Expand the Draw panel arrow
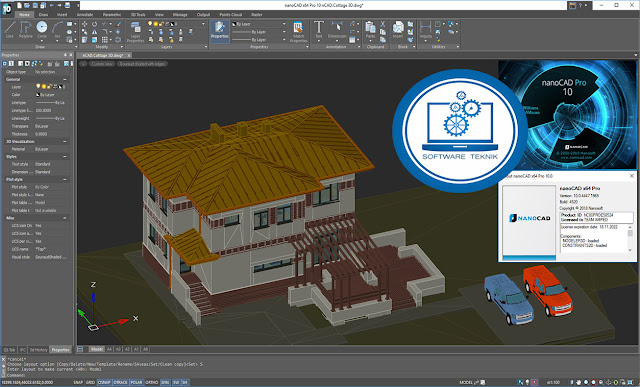Image resolution: width=640 pixels, height=387 pixels. 76,47
